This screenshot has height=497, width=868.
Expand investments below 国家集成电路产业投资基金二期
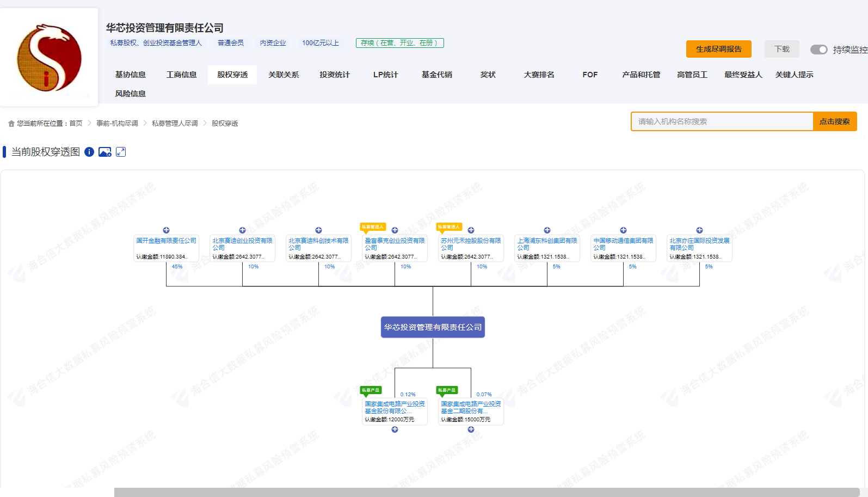[471, 429]
